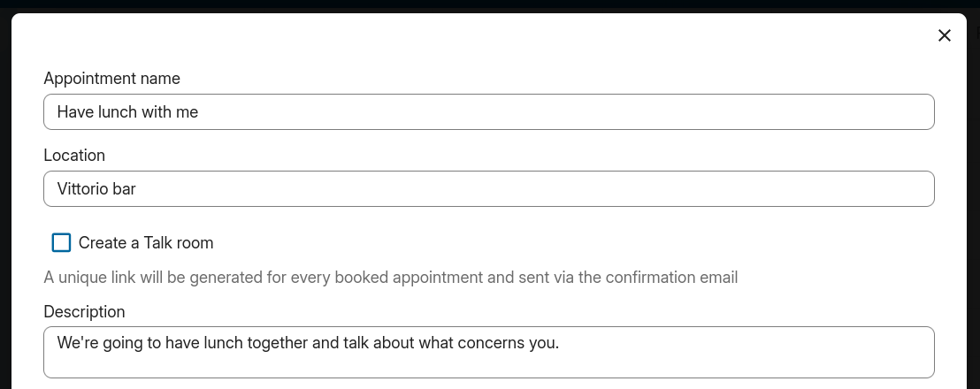The width and height of the screenshot is (980, 389).
Task: Enable the Create a Talk room checkbox
Action: coord(61,243)
